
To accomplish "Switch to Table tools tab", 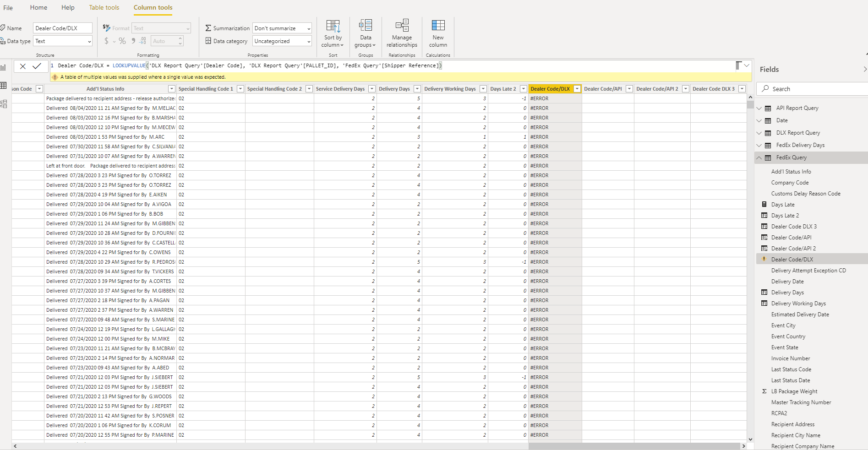I will coord(104,7).
